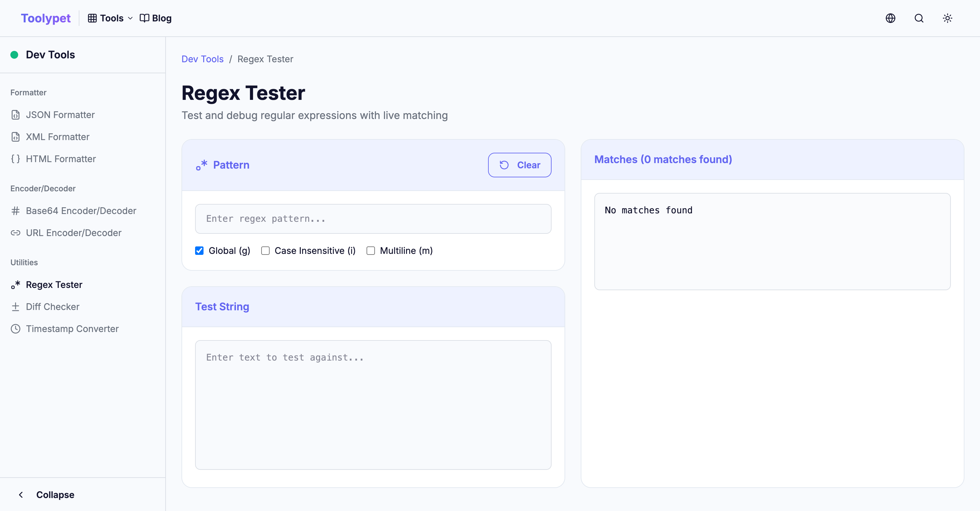Click the globe language icon
The image size is (980, 511).
pyautogui.click(x=890, y=18)
